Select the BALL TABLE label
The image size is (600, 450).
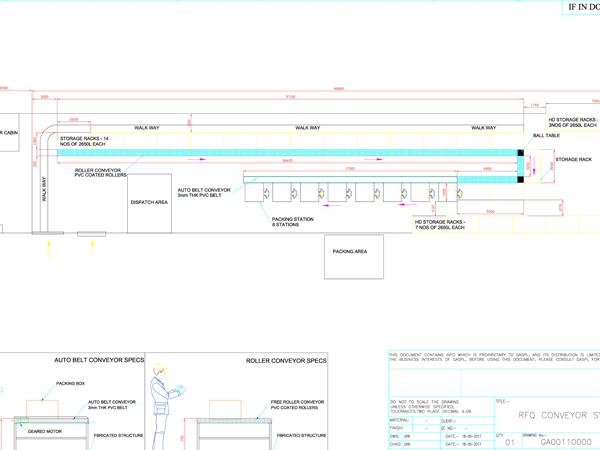(546, 135)
